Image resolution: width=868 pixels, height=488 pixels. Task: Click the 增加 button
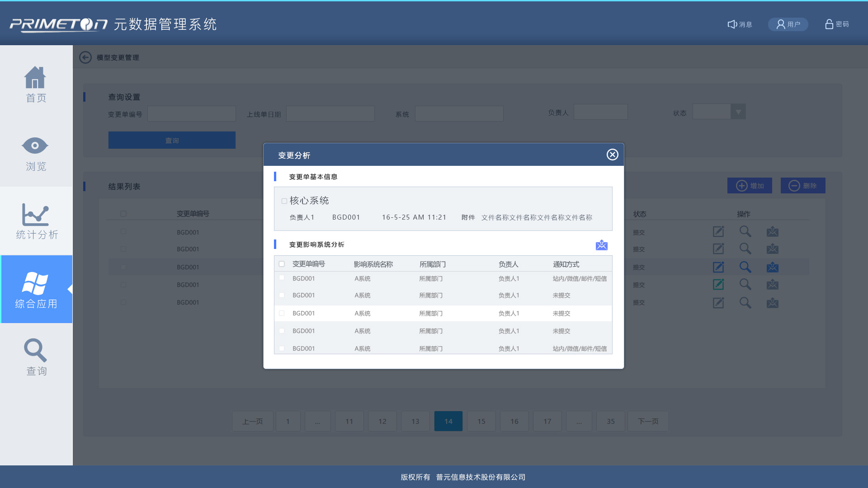point(750,186)
